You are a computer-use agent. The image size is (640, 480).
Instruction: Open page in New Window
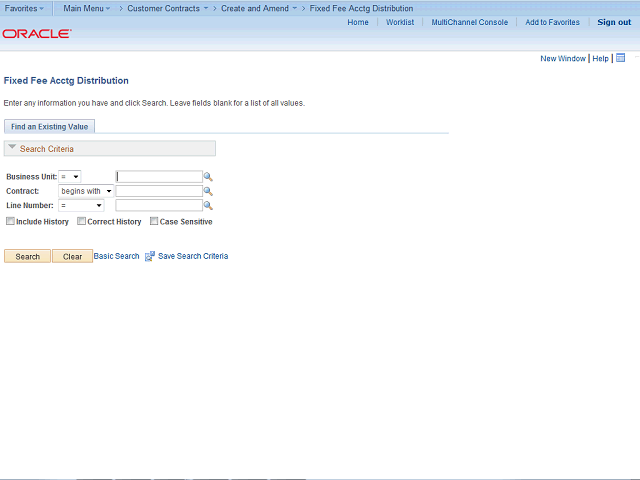563,58
